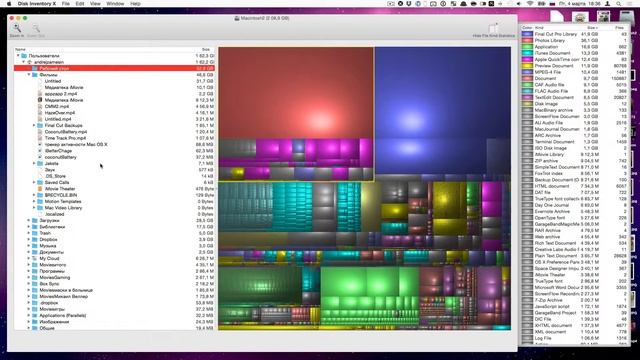The width and height of the screenshot is (640, 360).
Task: Click the My Cloud item icon
Action: pos(35,258)
